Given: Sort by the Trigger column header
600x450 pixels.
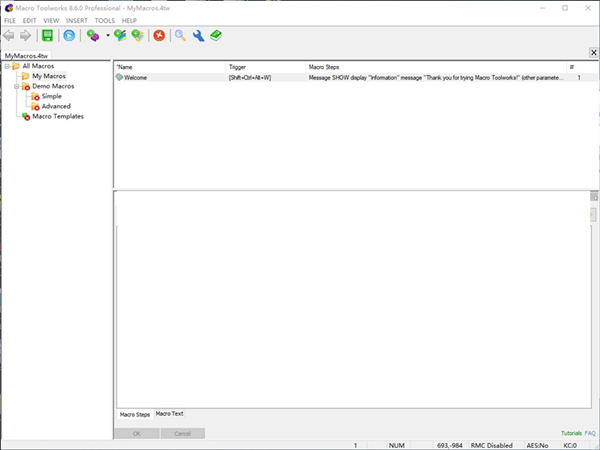Looking at the screenshot, I should (266, 67).
